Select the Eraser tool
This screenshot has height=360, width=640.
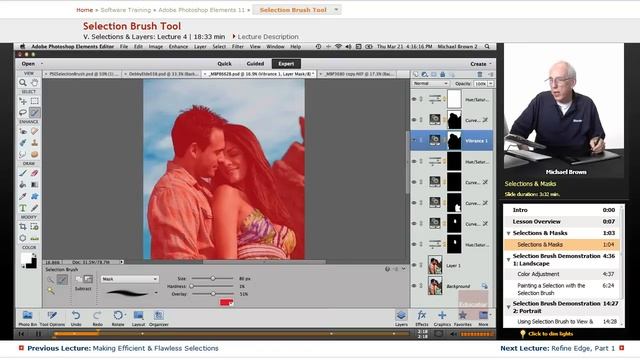coord(35,173)
